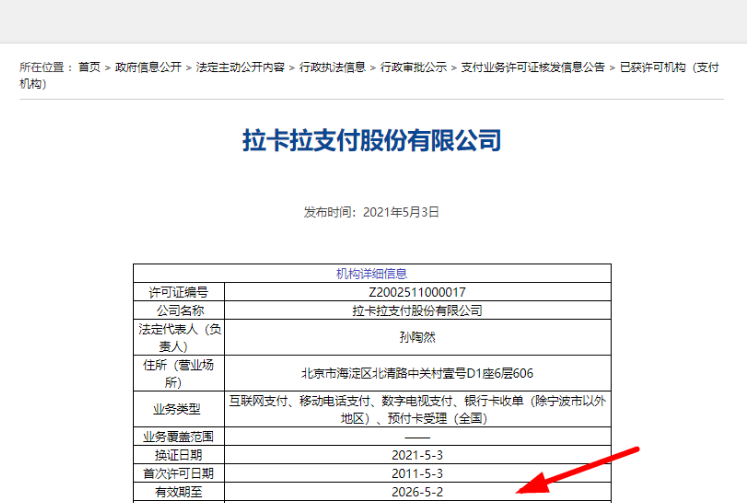Select first license date 2011-5-3
747x503 pixels.
pyautogui.click(x=417, y=473)
